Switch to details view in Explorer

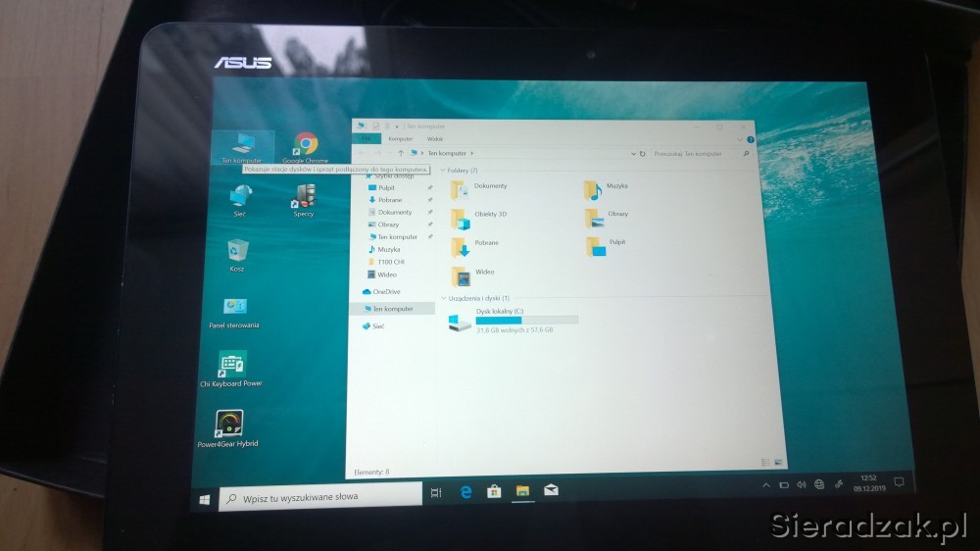pyautogui.click(x=765, y=462)
